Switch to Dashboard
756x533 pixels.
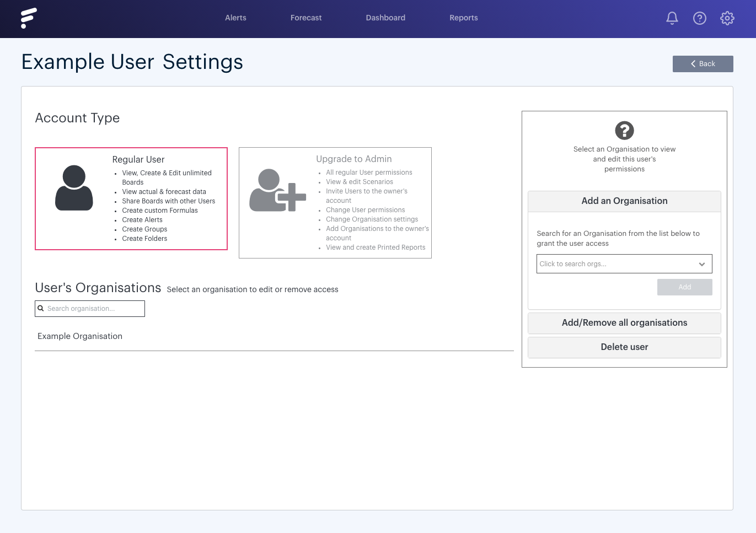tap(385, 18)
